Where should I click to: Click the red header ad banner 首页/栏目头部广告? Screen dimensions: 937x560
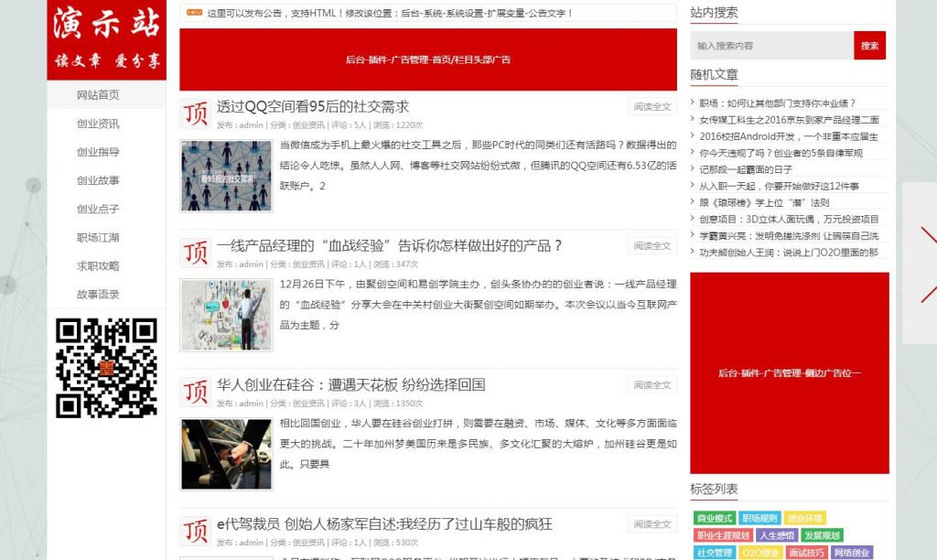pos(428,59)
